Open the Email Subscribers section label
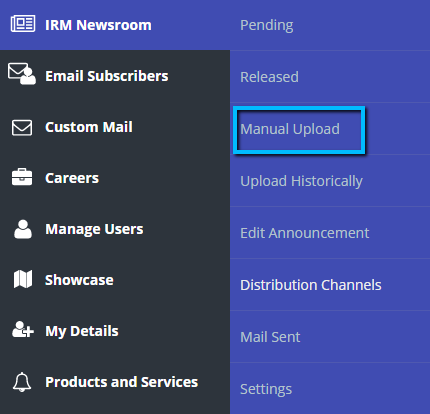Screen dimensions: 430x414 tap(107, 76)
